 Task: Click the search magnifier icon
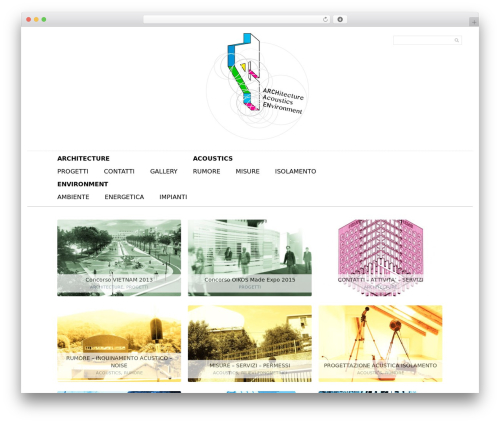(x=456, y=40)
